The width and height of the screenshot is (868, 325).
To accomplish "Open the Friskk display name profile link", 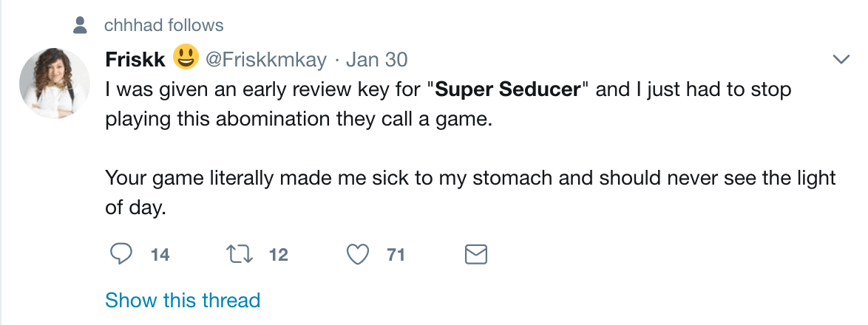I will 135,60.
